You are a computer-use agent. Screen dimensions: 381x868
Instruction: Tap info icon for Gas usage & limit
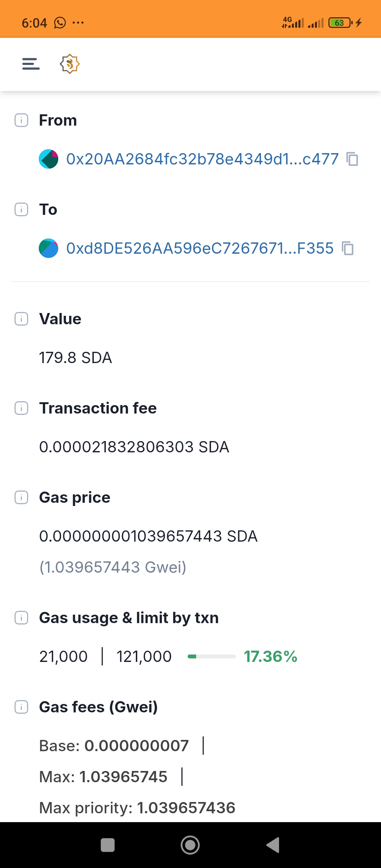pos(21,618)
